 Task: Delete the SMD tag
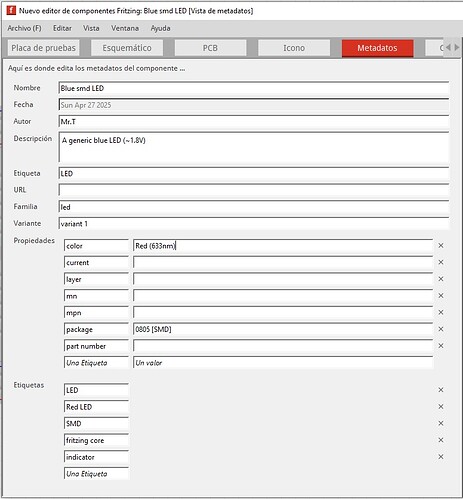[441, 423]
